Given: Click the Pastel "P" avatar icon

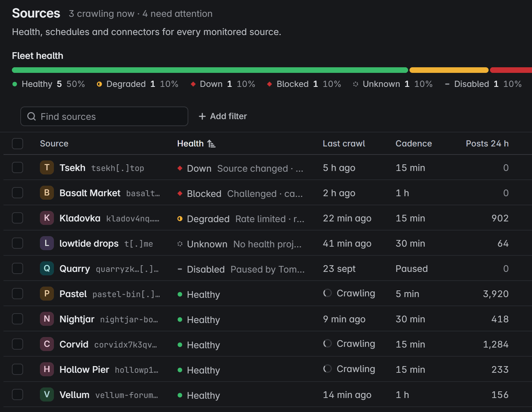Looking at the screenshot, I should [47, 294].
